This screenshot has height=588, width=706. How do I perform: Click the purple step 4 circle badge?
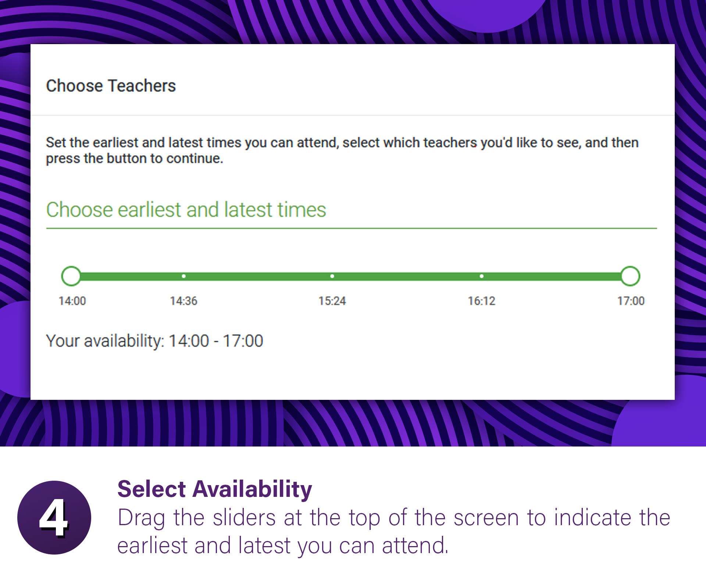pyautogui.click(x=54, y=517)
